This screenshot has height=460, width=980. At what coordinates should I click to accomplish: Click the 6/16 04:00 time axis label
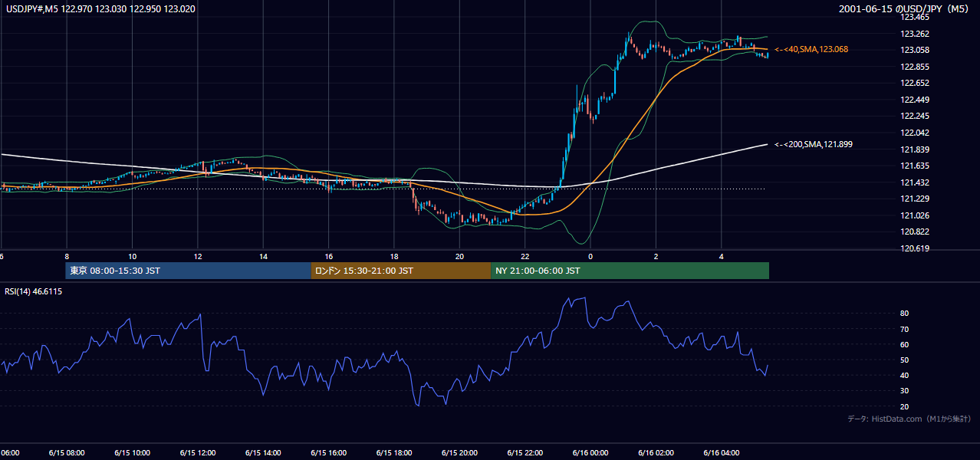point(722,453)
